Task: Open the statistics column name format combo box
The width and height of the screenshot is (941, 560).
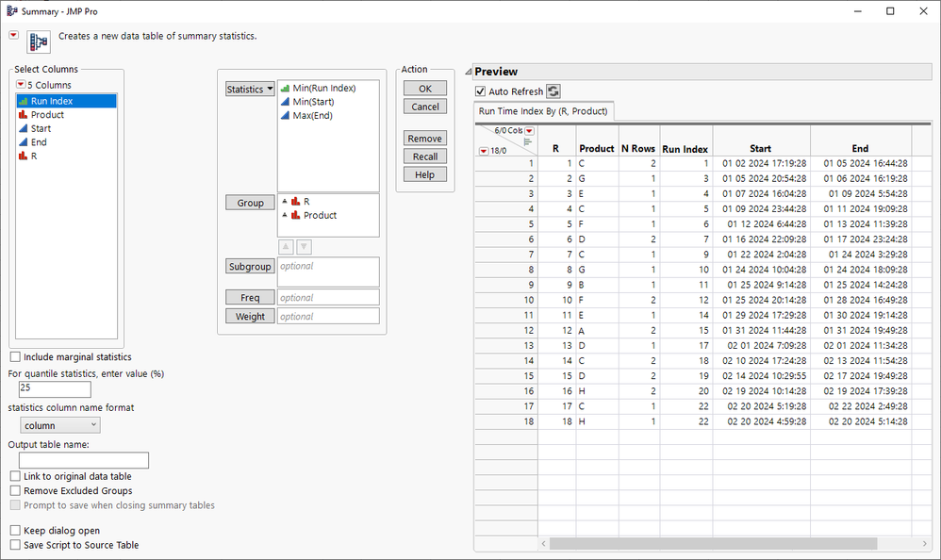Action: pyautogui.click(x=60, y=425)
